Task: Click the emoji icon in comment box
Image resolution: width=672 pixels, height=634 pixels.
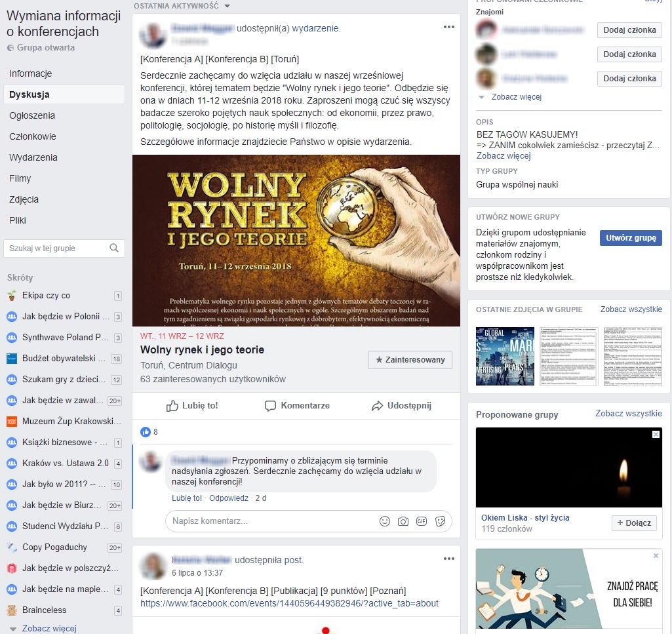Action: (x=385, y=521)
